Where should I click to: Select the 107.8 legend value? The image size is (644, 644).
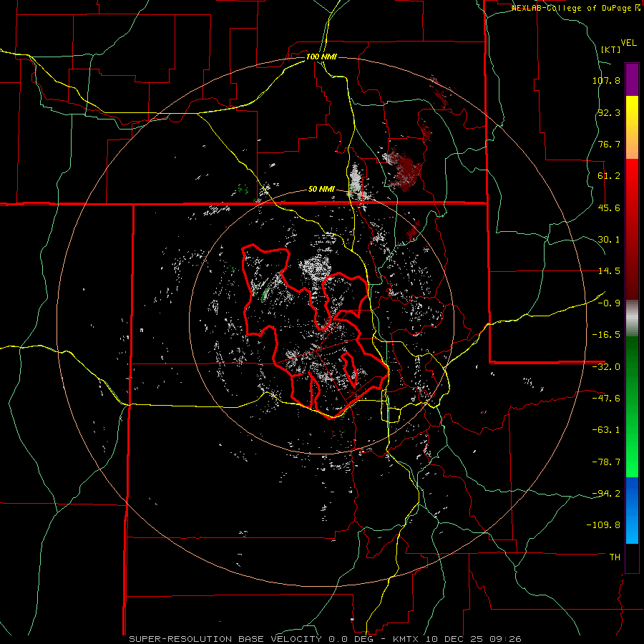pos(606,80)
